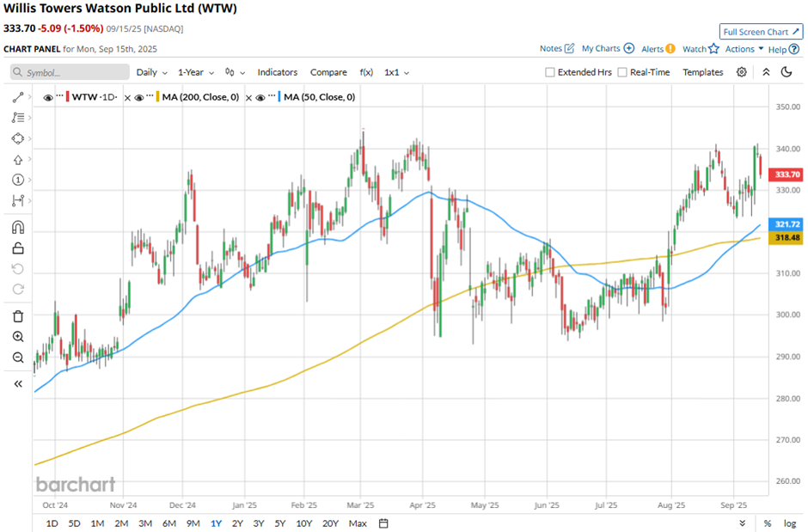Toggle WTW series visibility eye
This screenshot has width=808, height=532.
coord(48,97)
